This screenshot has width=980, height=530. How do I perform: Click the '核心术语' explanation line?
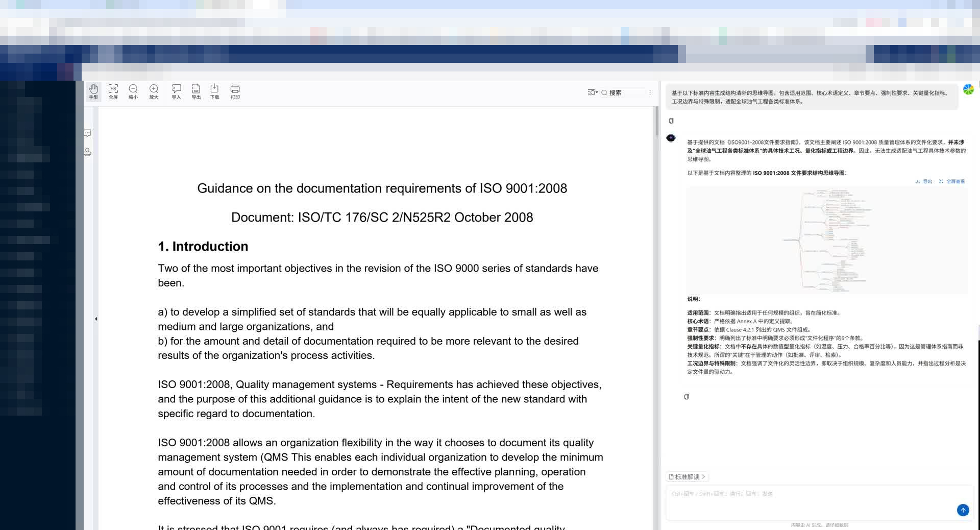(x=741, y=321)
